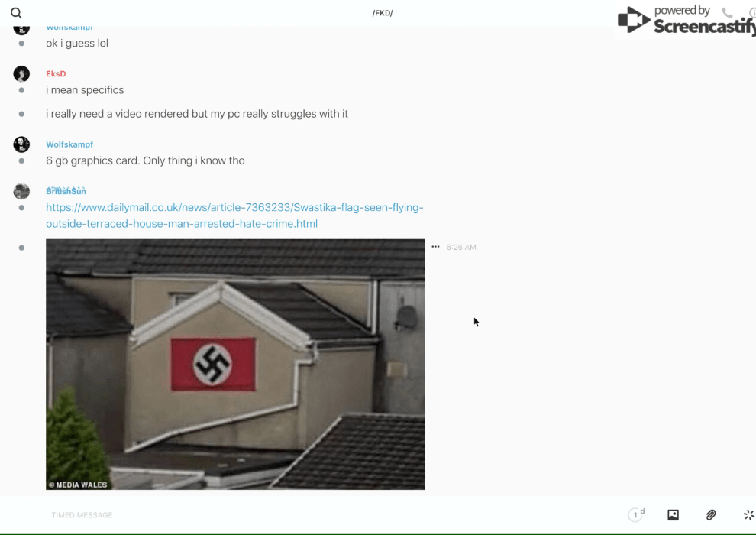This screenshot has height=535, width=756.
Task: Open the shared image attachment in chat
Action: (235, 364)
